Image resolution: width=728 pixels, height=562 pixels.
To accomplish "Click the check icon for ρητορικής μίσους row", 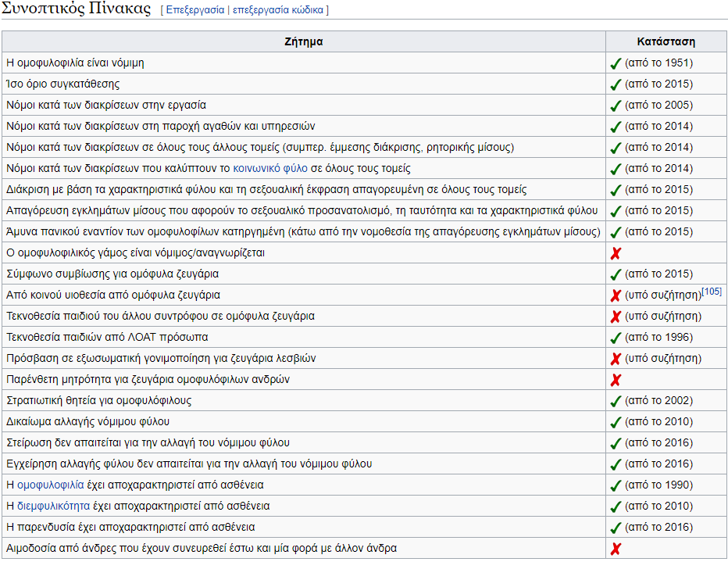I will click(x=616, y=149).
